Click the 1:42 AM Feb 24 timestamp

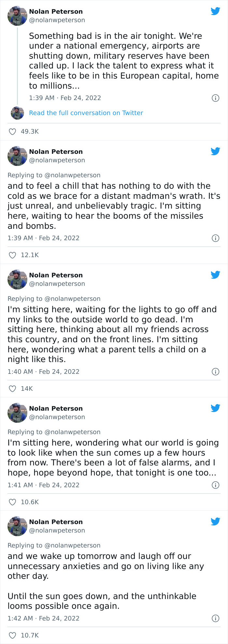[x=43, y=618]
